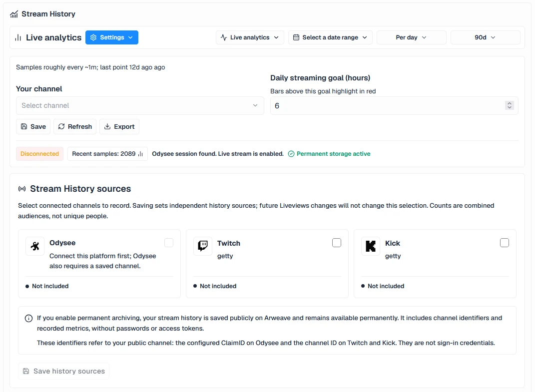The height and width of the screenshot is (392, 535).
Task: Open the Settings dropdown button
Action: 112,37
